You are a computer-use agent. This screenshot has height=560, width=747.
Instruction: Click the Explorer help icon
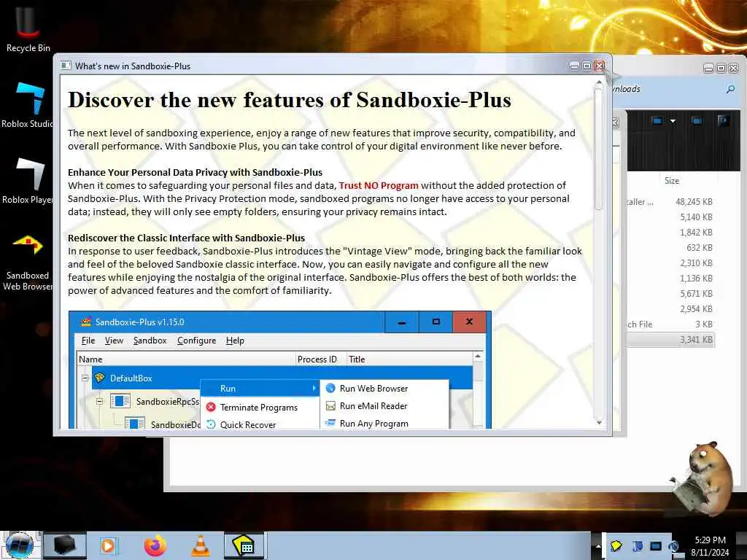click(723, 121)
